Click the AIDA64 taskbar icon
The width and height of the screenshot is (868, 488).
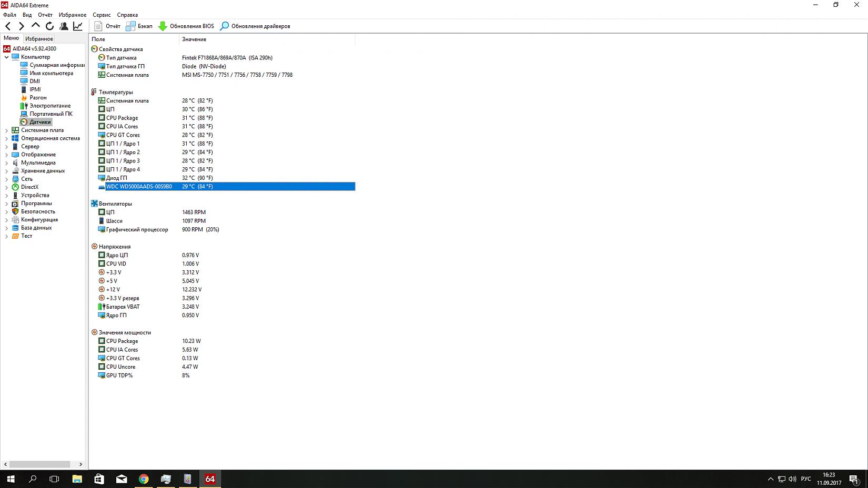click(210, 479)
